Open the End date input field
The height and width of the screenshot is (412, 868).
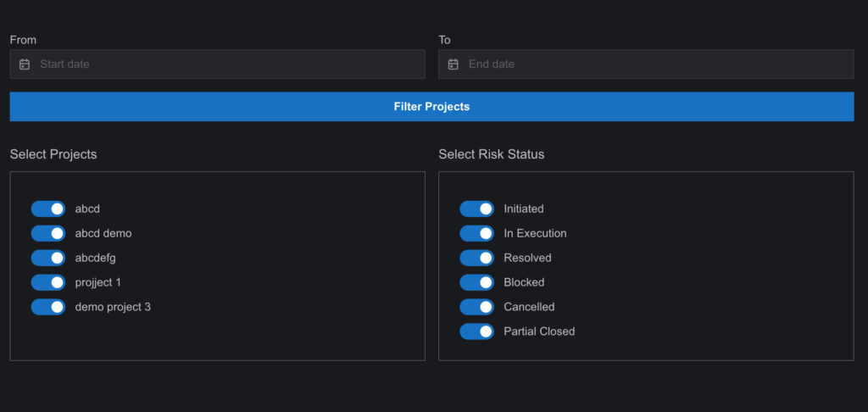click(646, 64)
